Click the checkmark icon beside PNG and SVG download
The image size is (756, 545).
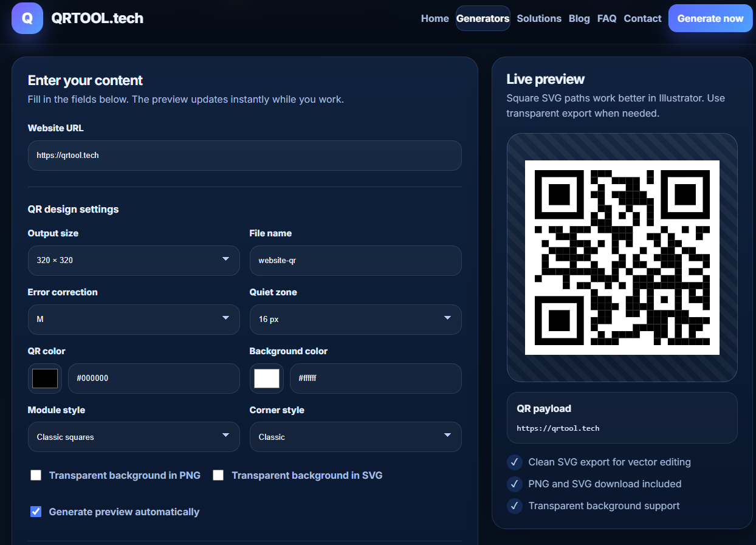515,484
